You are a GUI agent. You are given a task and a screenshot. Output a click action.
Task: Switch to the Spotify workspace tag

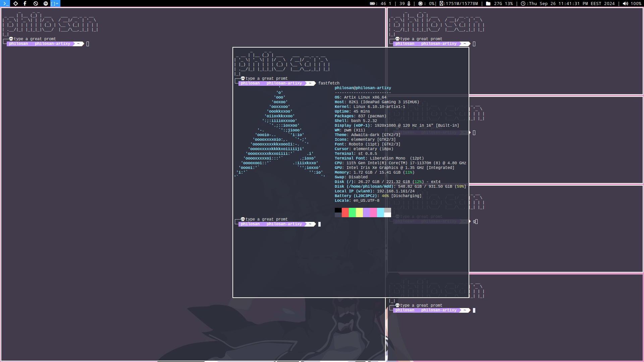point(46,3)
